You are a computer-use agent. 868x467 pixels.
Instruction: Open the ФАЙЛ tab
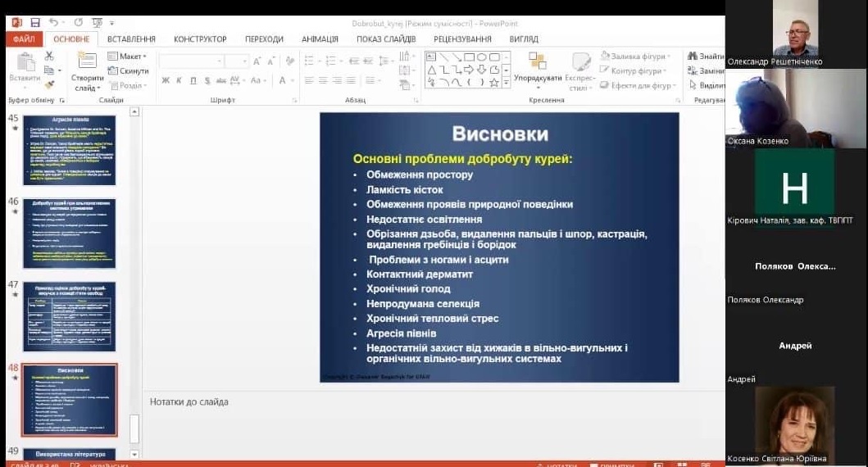24,39
